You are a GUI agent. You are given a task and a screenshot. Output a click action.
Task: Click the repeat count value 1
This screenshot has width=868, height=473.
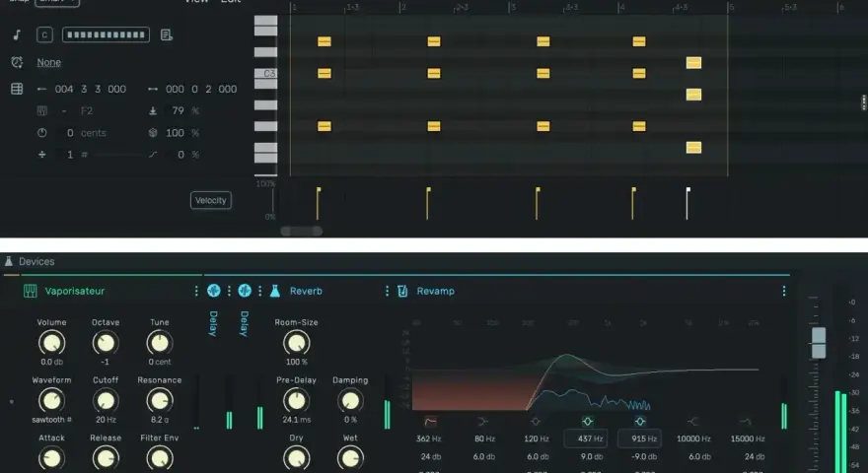pyautogui.click(x=70, y=155)
